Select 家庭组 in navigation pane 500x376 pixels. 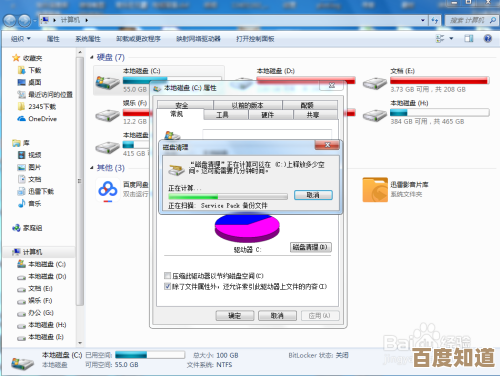click(x=32, y=228)
